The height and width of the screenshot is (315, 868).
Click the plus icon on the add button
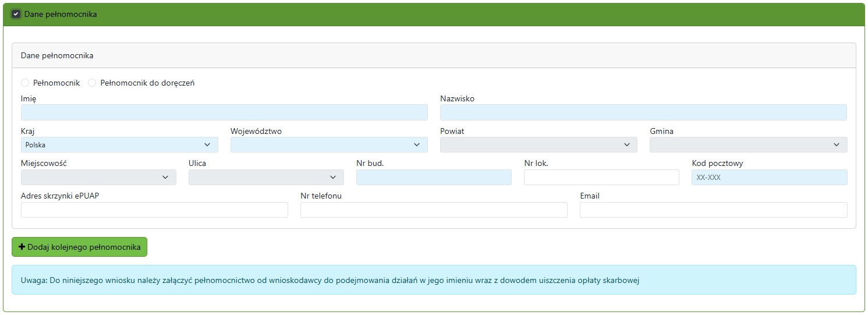coord(22,247)
